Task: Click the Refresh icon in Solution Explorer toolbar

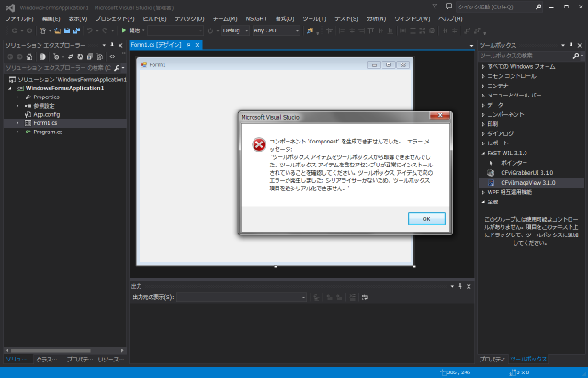Action: 80,57
